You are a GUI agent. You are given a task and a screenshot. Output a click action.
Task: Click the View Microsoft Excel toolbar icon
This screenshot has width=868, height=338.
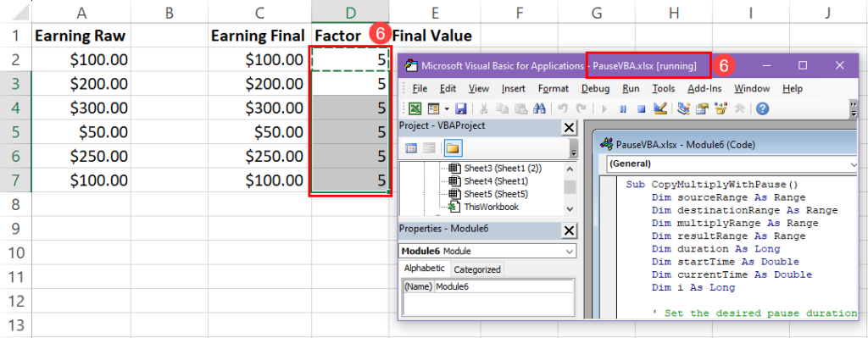pos(415,108)
